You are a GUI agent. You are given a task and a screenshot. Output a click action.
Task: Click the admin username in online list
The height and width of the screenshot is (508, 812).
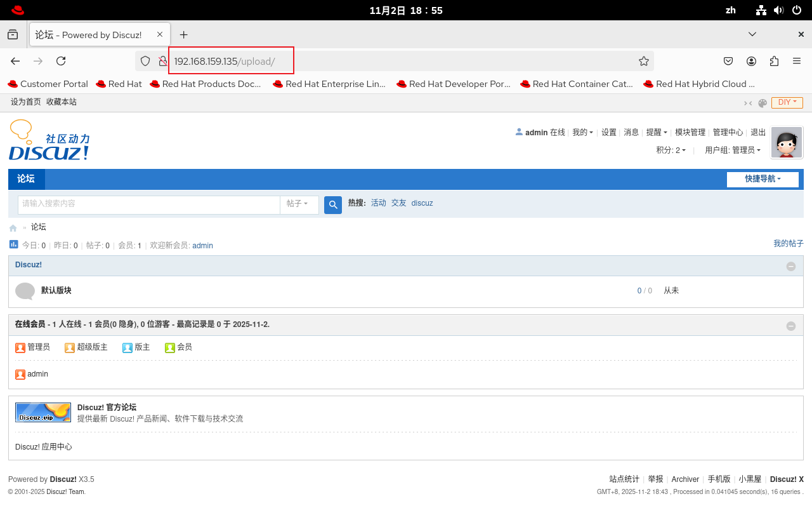click(37, 374)
